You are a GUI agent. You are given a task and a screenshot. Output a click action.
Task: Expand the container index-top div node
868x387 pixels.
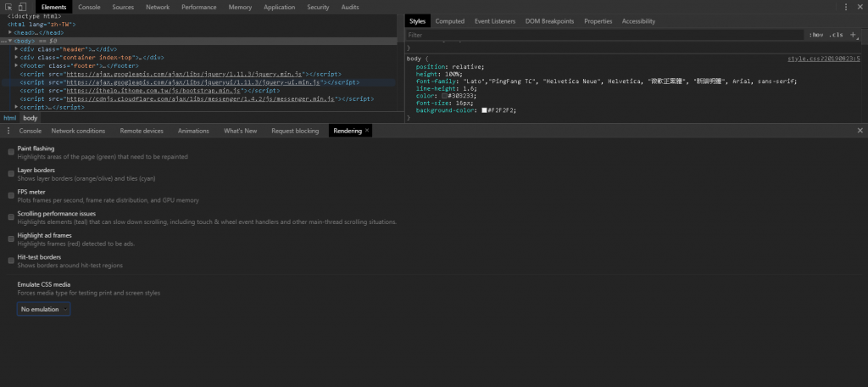click(x=17, y=57)
